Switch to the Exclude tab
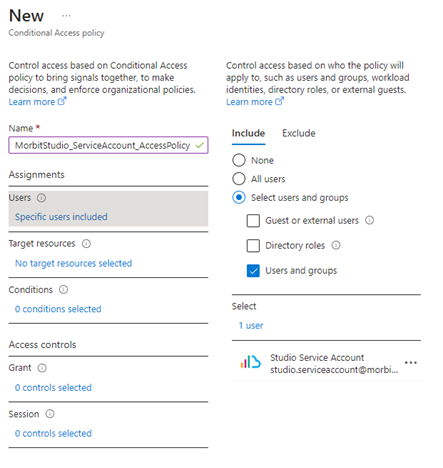The width and height of the screenshot is (443, 468). [299, 133]
